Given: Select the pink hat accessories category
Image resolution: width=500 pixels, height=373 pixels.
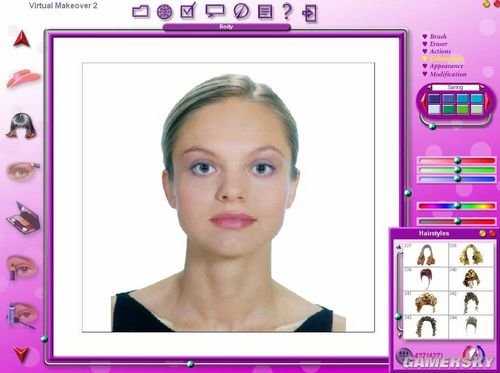Looking at the screenshot, I should pyautogui.click(x=23, y=78).
